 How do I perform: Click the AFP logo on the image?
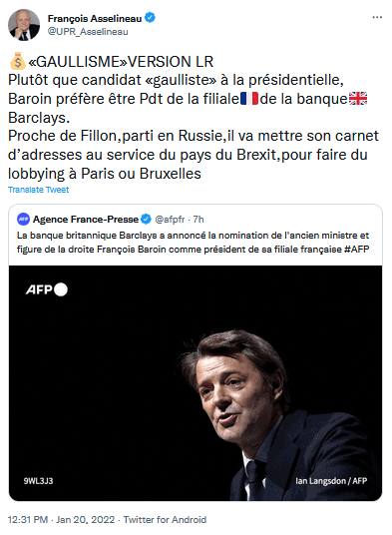pos(47,289)
